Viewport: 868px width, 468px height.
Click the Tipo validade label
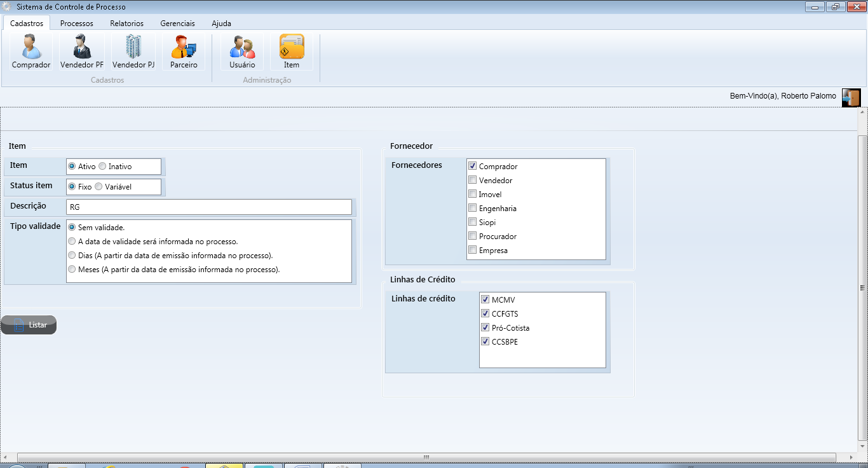coord(35,226)
